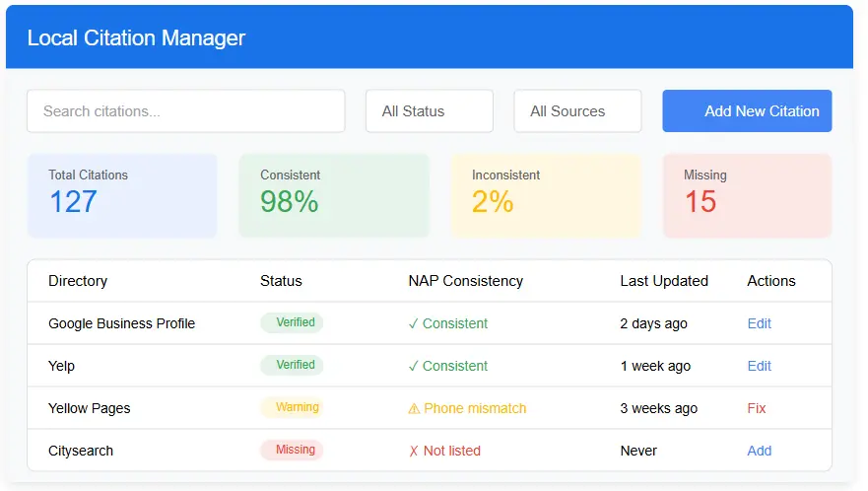Click Google Business Profile directory name
868x491 pixels.
pyautogui.click(x=122, y=323)
